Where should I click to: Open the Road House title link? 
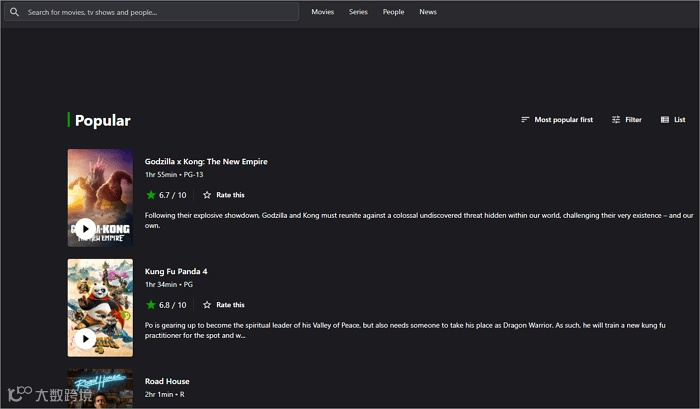(167, 381)
